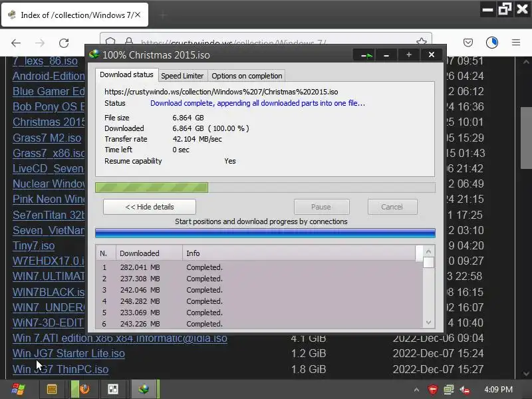Open the Pocket save icon in Firefox
The height and width of the screenshot is (399, 532).
pyautogui.click(x=468, y=43)
